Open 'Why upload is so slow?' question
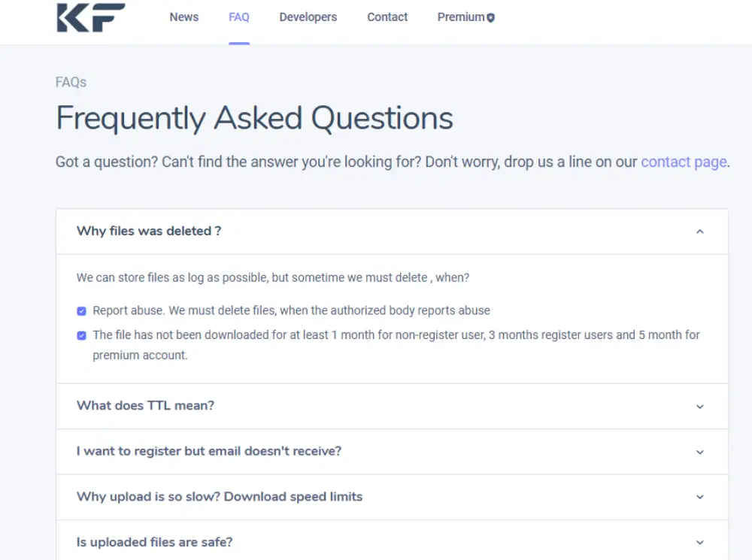The image size is (752, 560). [220, 497]
